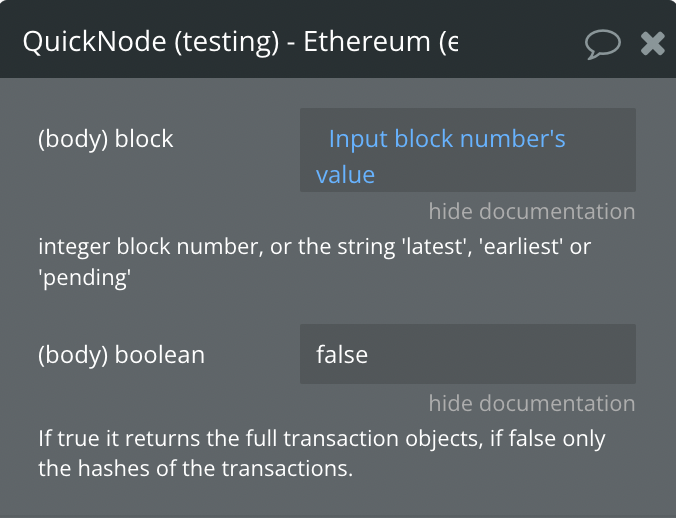Click the word 'latest' in the documentation
Viewport: 676px width, 518px height.
click(437, 247)
